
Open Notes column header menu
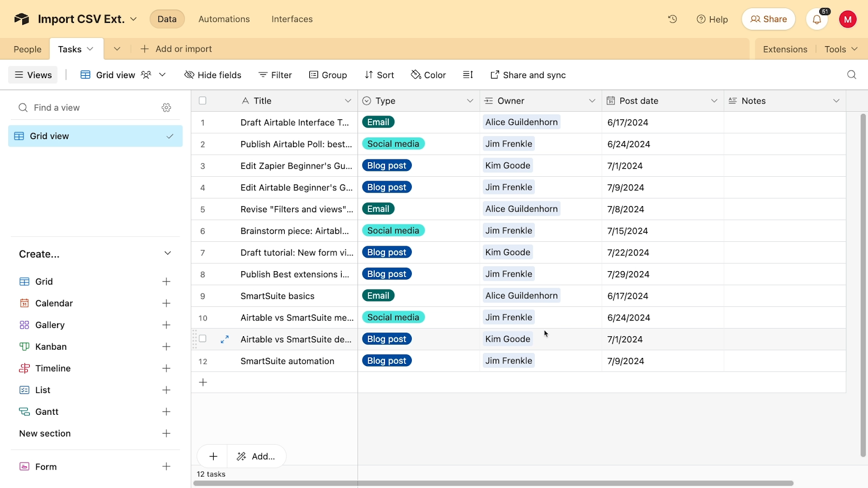pos(836,101)
